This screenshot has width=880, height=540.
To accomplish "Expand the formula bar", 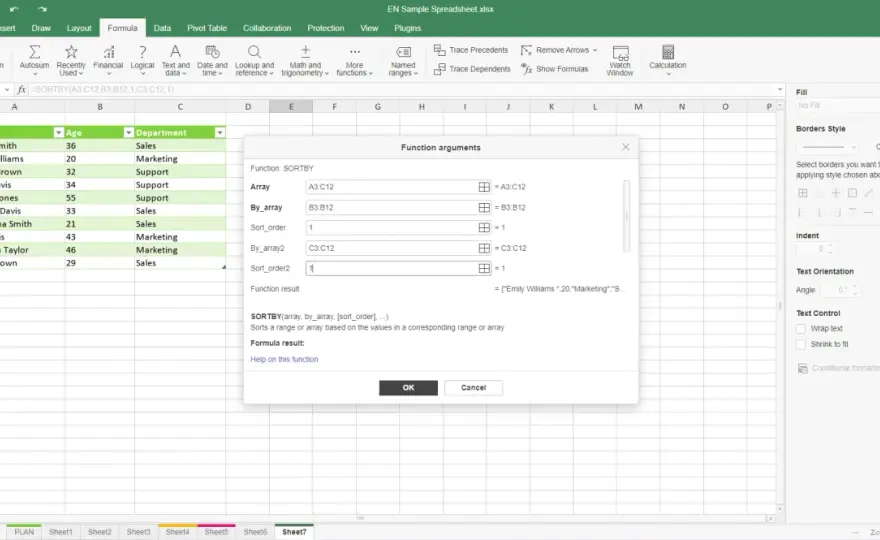I will [x=780, y=89].
